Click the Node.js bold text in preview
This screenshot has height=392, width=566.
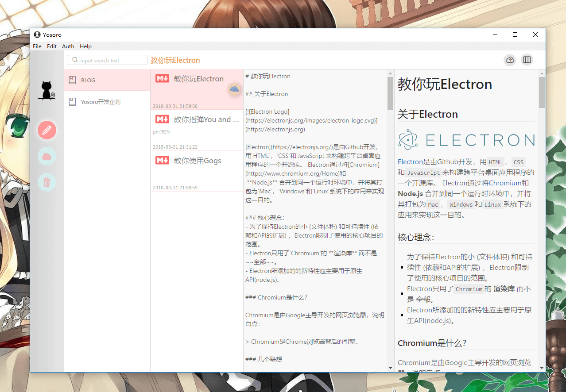(x=411, y=193)
